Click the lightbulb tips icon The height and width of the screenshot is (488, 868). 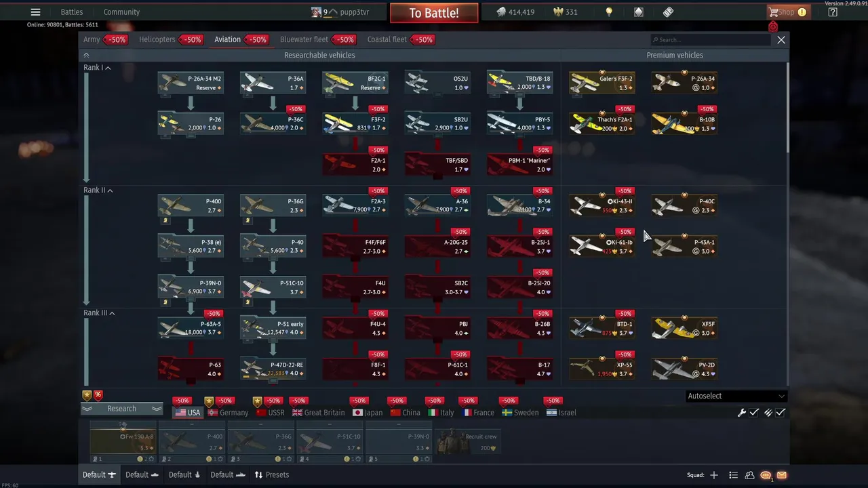pos(609,12)
